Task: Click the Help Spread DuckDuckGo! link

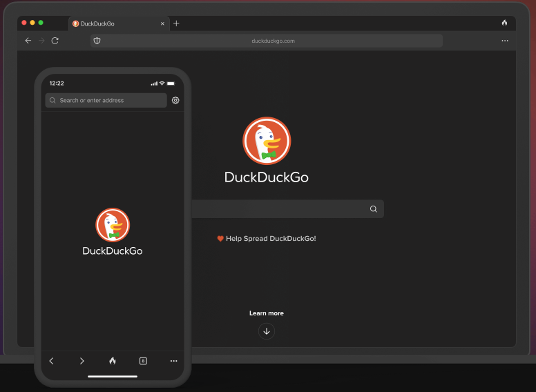Action: 267,239
